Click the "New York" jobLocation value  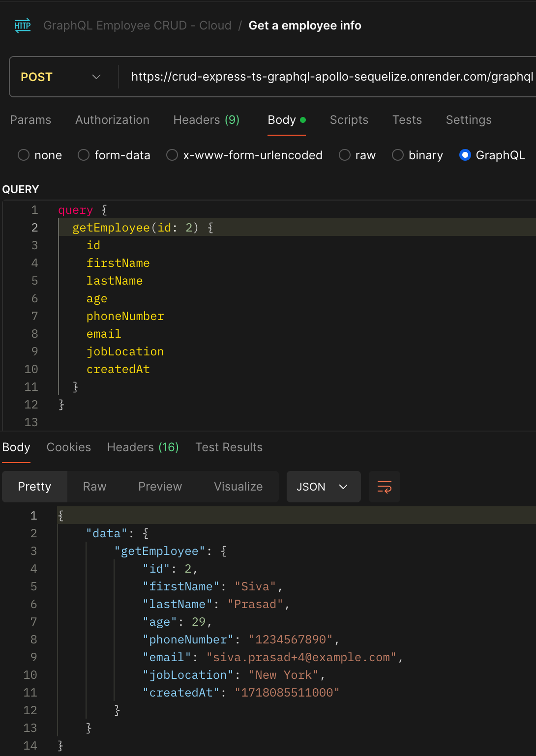[284, 675]
